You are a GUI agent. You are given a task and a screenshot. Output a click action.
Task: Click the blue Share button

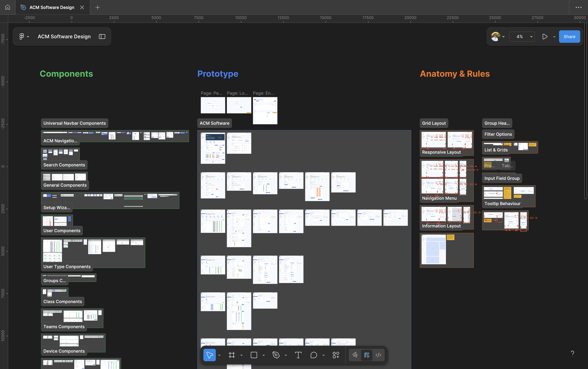click(x=569, y=37)
